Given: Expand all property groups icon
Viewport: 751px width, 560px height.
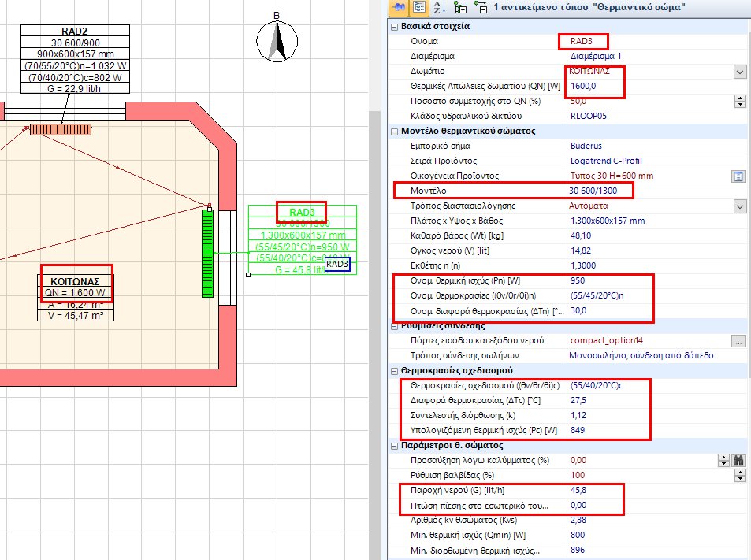Looking at the screenshot, I should pyautogui.click(x=460, y=7).
